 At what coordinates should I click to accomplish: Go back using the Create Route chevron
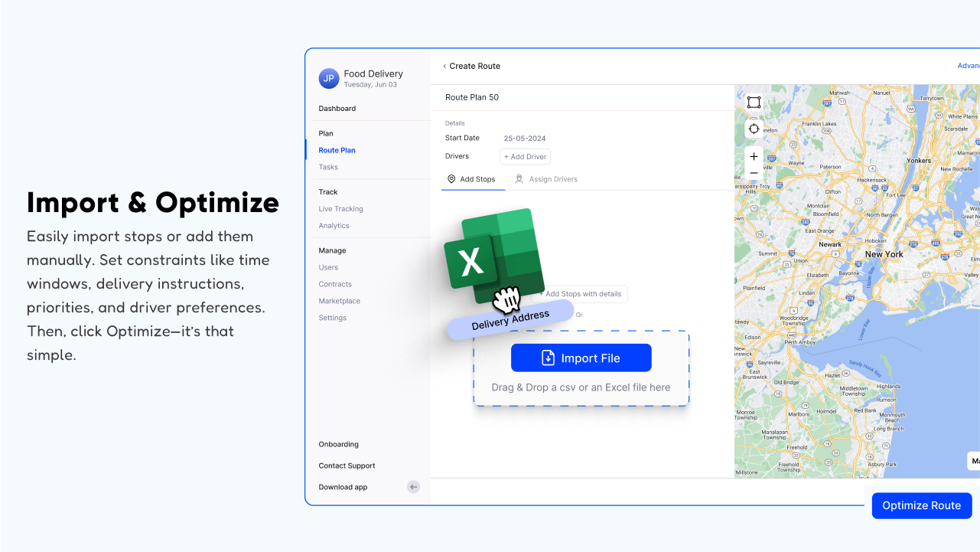[x=444, y=66]
